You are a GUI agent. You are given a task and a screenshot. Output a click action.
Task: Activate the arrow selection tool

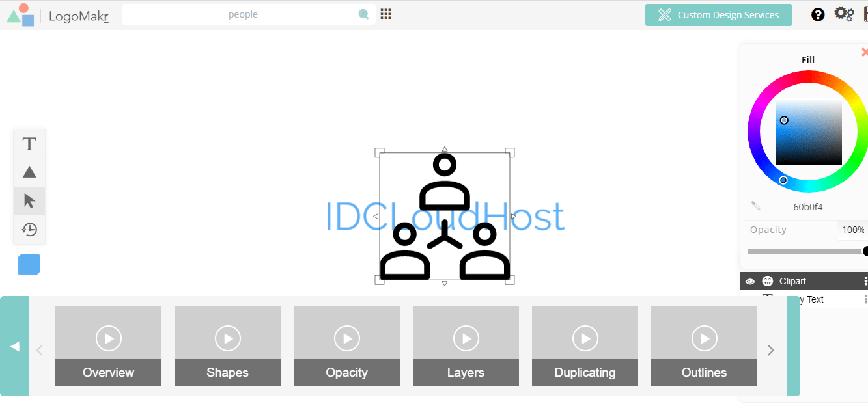click(29, 201)
